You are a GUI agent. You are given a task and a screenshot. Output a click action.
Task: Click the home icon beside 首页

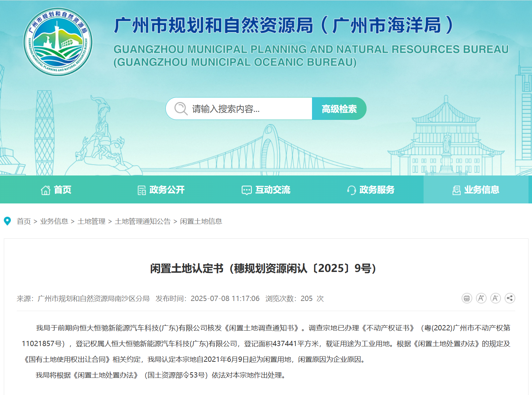click(45, 190)
